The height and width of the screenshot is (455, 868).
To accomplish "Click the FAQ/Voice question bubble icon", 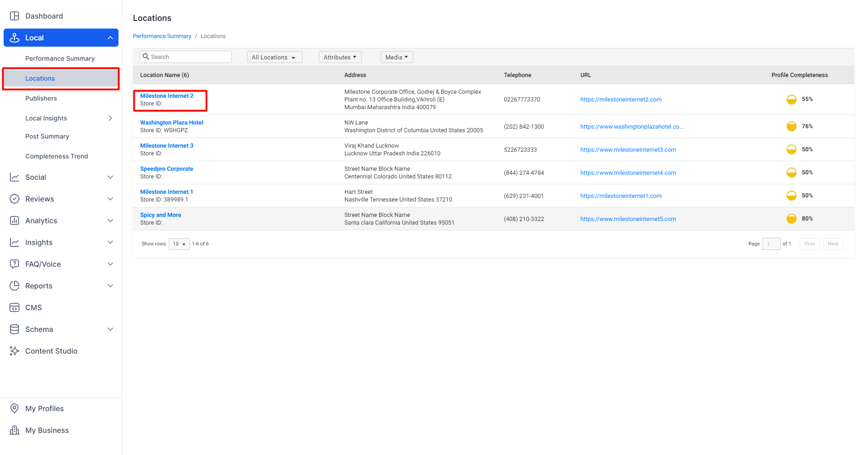I will pos(14,264).
